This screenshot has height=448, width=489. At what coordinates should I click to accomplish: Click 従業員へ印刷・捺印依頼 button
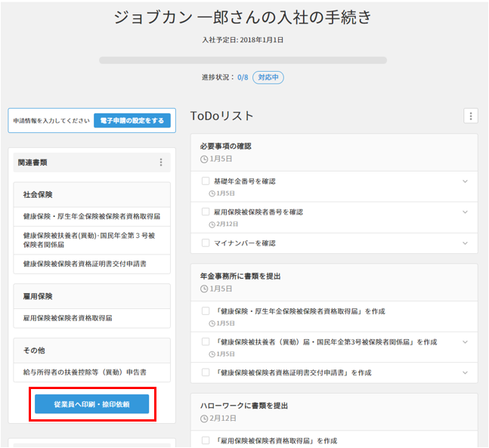(91, 404)
